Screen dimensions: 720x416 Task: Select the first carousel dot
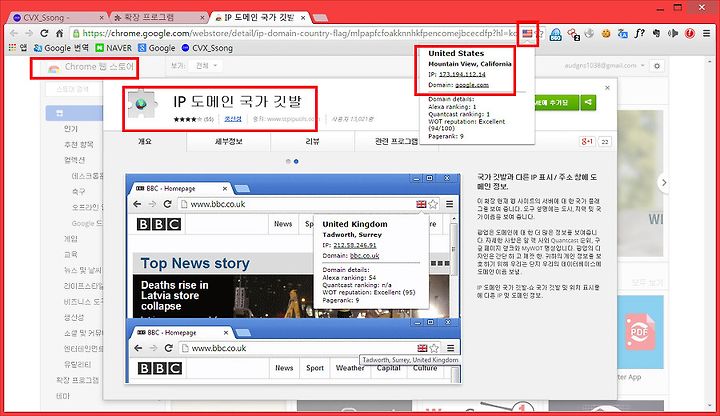(288, 161)
